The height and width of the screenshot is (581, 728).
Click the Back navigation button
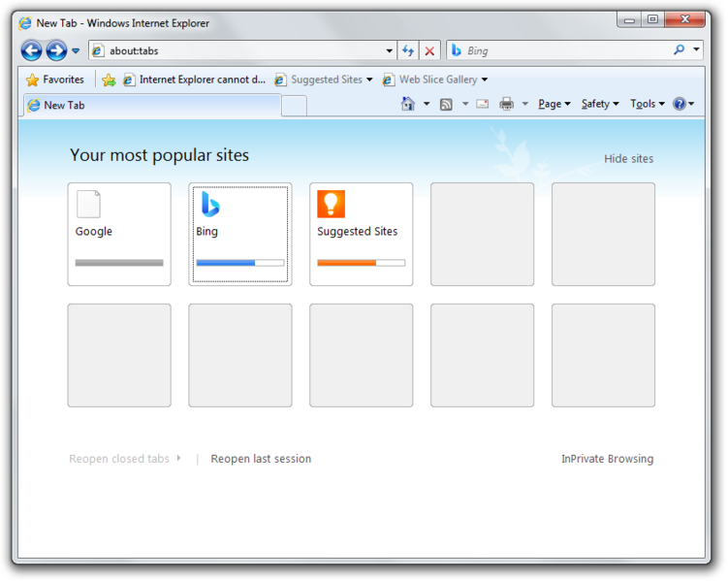click(x=32, y=50)
